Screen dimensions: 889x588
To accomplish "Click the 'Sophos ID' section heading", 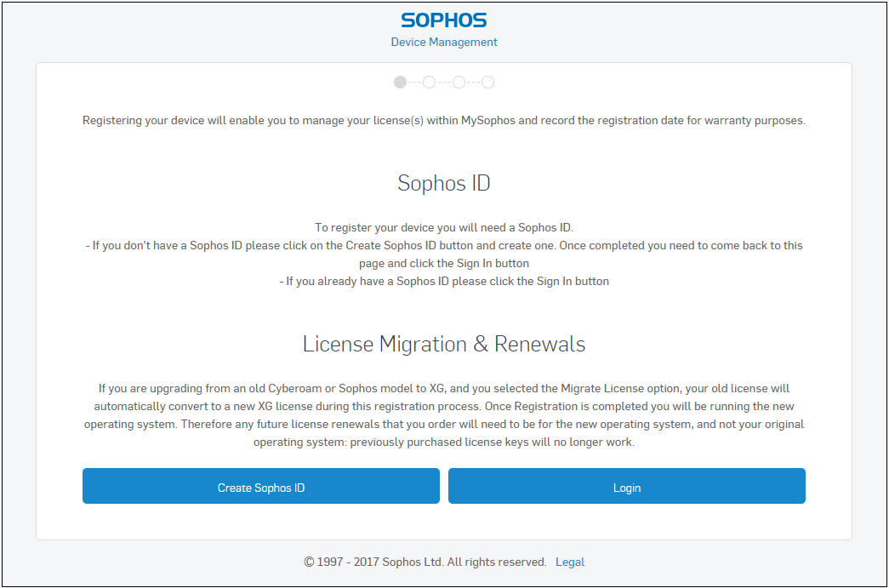I will point(444,183).
